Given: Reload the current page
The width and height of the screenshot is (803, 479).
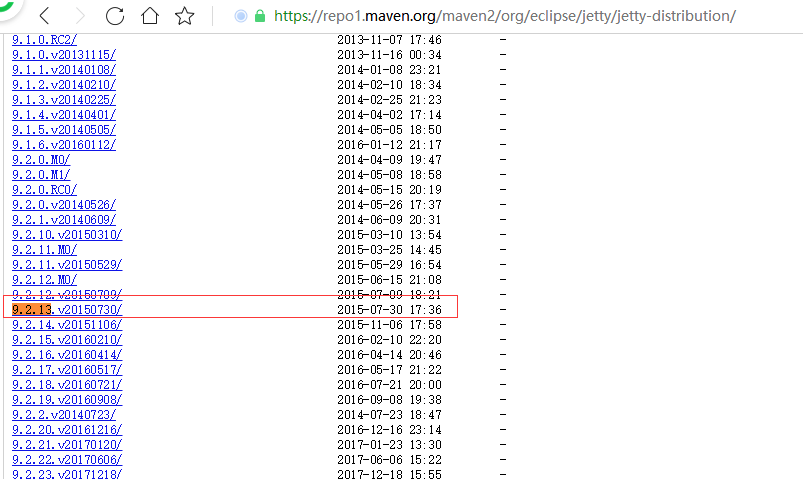Looking at the screenshot, I should tap(115, 16).
